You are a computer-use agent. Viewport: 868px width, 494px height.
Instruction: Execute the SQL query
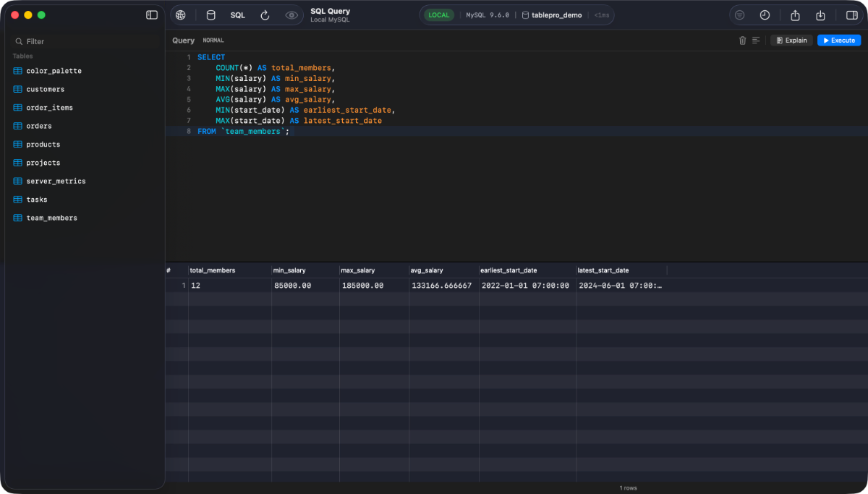[838, 40]
